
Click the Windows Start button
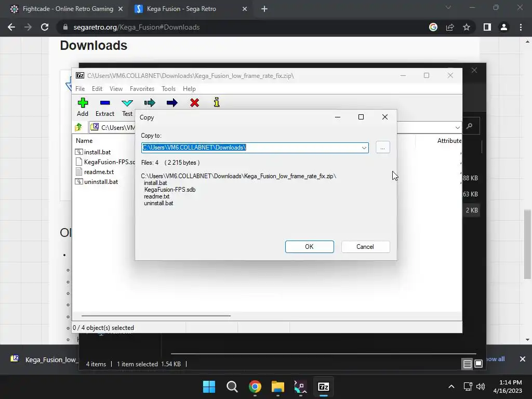(209, 387)
